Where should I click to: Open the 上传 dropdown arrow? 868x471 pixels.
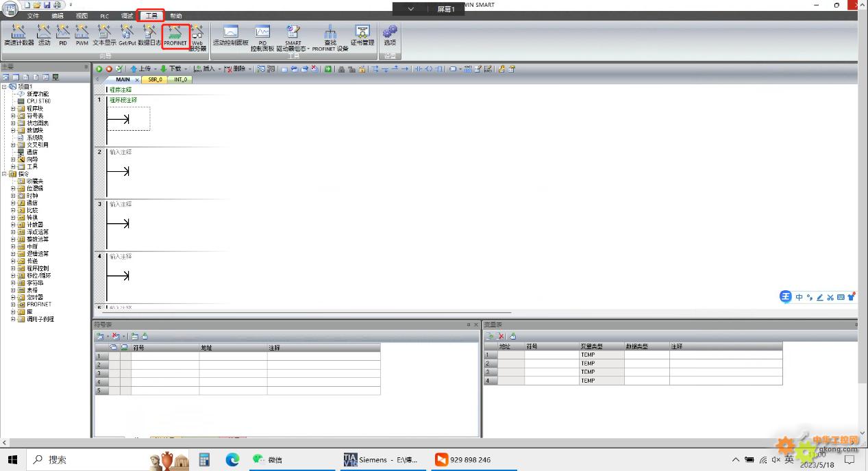click(155, 69)
